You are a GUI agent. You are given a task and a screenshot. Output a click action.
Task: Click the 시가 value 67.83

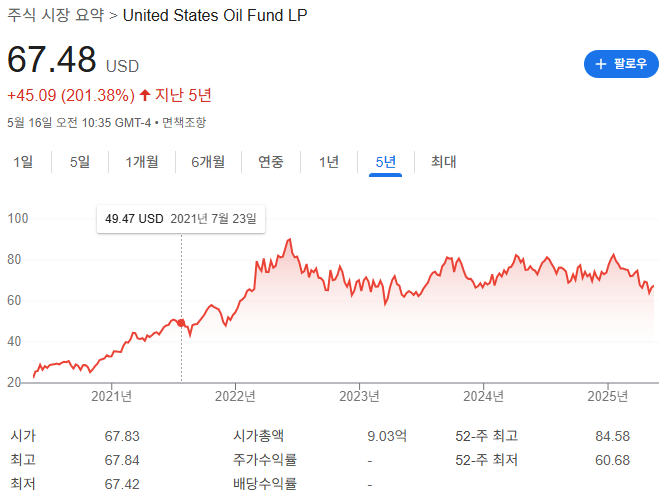point(122,436)
